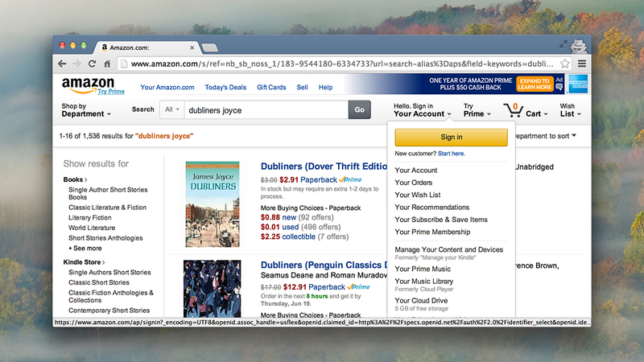Select Your Prime Membership menu item

(x=432, y=232)
